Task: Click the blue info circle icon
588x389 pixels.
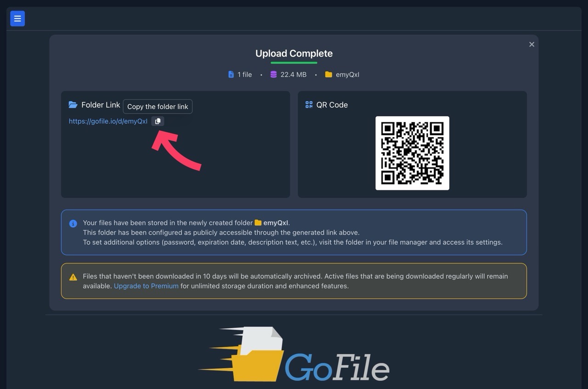Action: coord(73,223)
